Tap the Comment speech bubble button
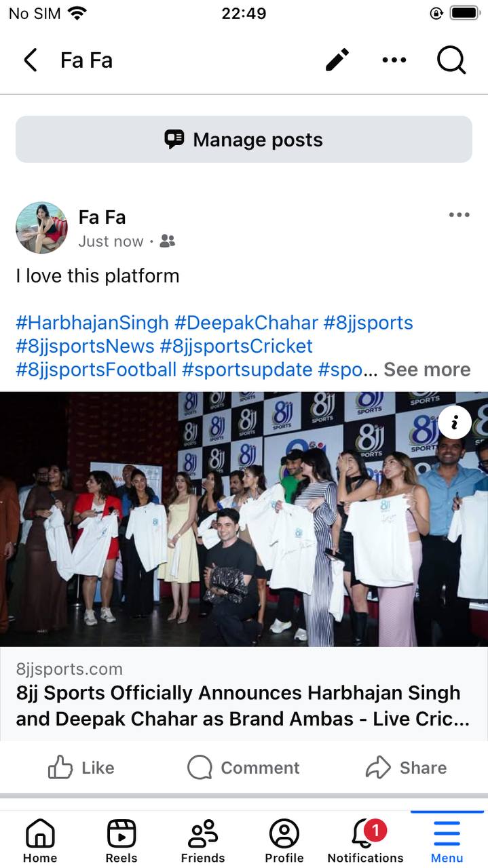Screen dimensions: 488x868 point(244,768)
